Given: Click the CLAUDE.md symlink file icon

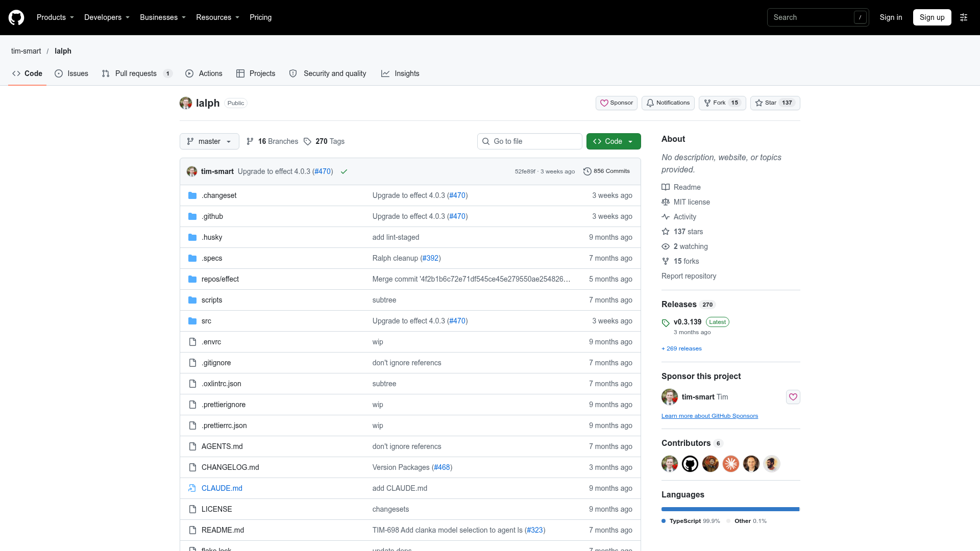Looking at the screenshot, I should point(192,488).
